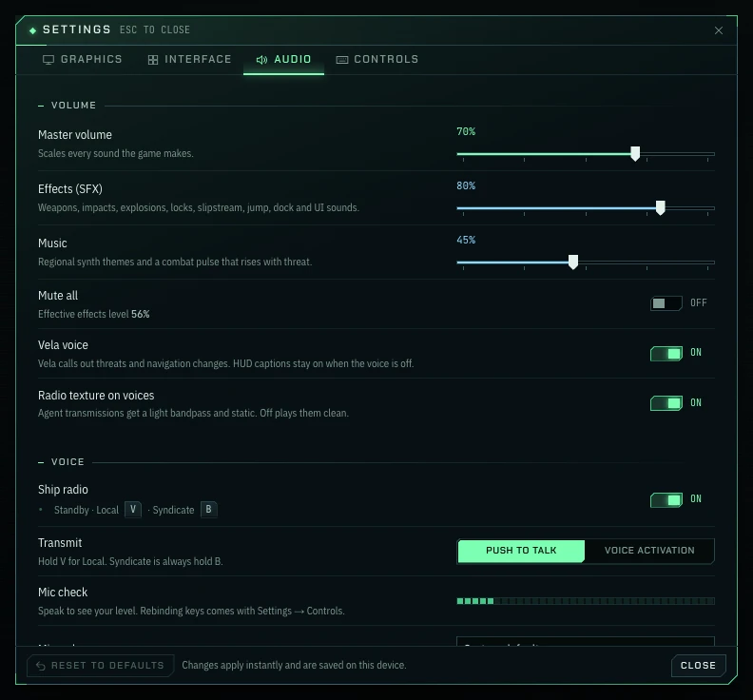Click the 70% Master volume value
This screenshot has height=700, width=753.
point(466,131)
